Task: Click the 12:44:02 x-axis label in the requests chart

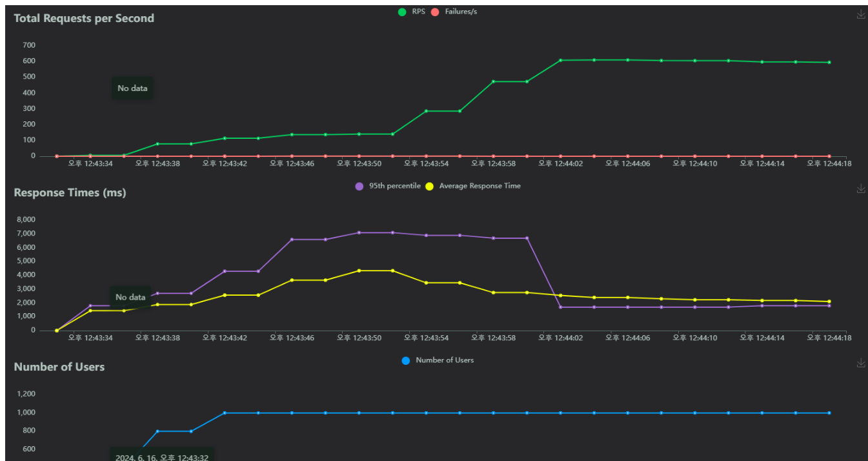Action: pos(561,164)
